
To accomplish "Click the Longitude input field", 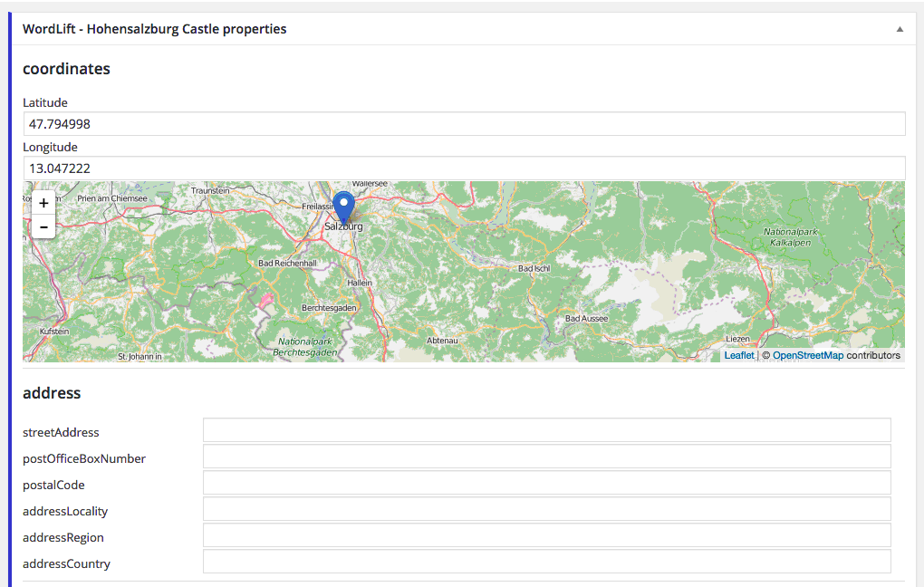I will pyautogui.click(x=464, y=168).
